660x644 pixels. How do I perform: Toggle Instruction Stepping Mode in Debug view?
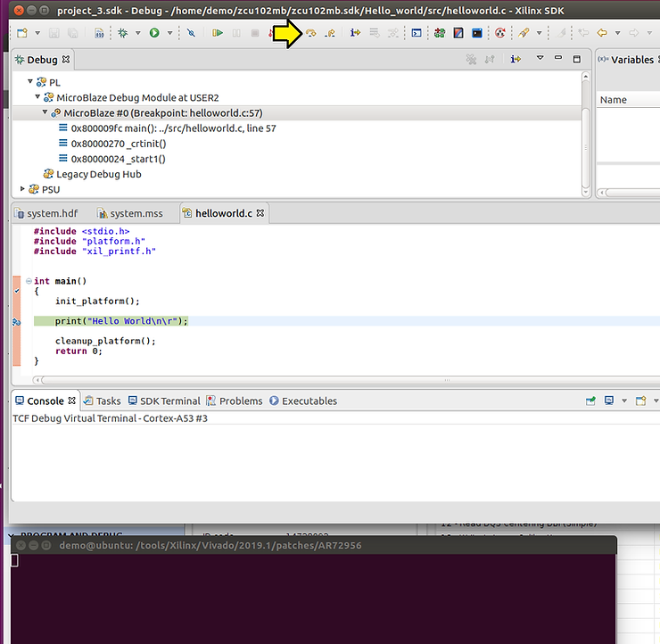click(515, 59)
